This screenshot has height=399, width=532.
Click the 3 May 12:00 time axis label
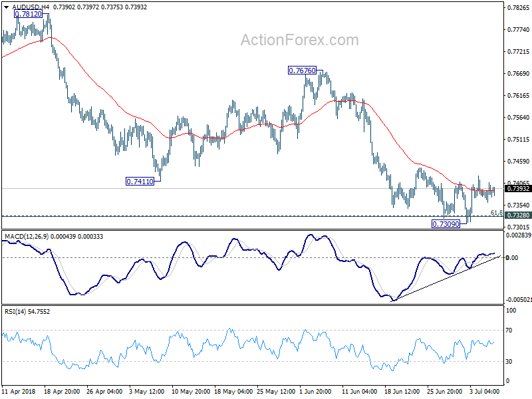coord(147,391)
